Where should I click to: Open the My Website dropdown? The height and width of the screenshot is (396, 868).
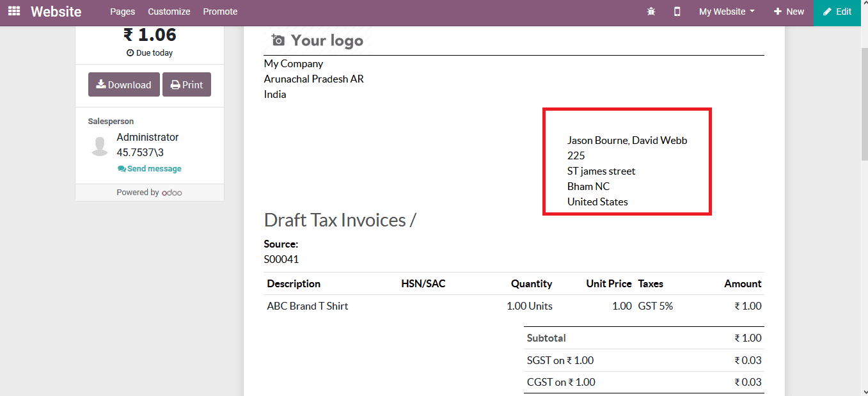[x=727, y=12]
